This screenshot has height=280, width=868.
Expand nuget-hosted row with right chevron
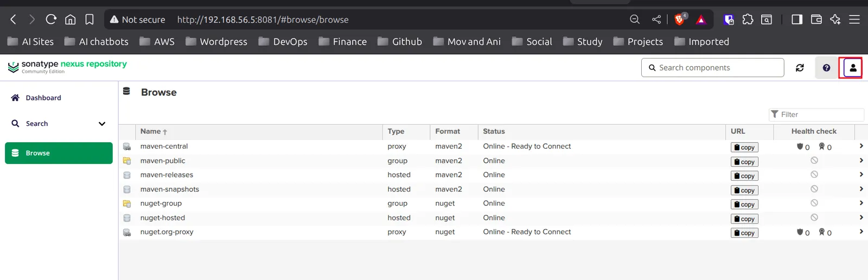pos(861,218)
